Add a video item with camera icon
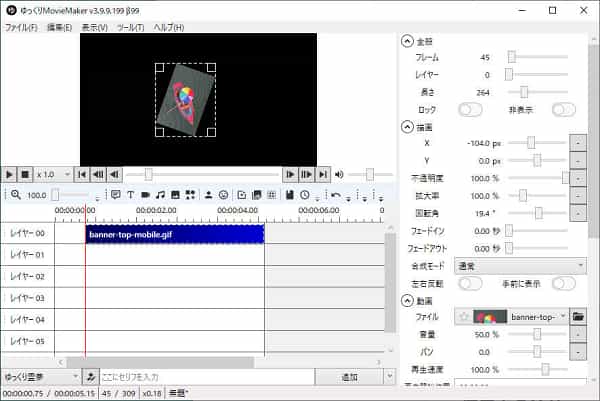The width and height of the screenshot is (600, 401). [145, 195]
